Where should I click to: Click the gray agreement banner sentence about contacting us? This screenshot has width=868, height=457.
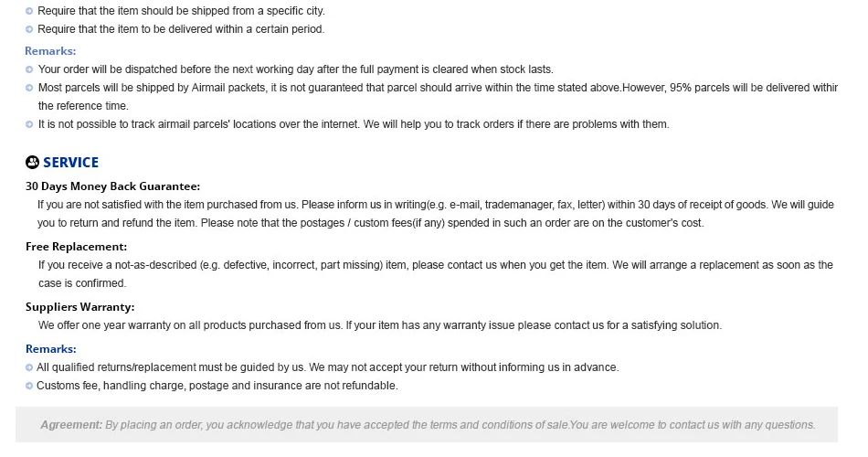(693, 425)
